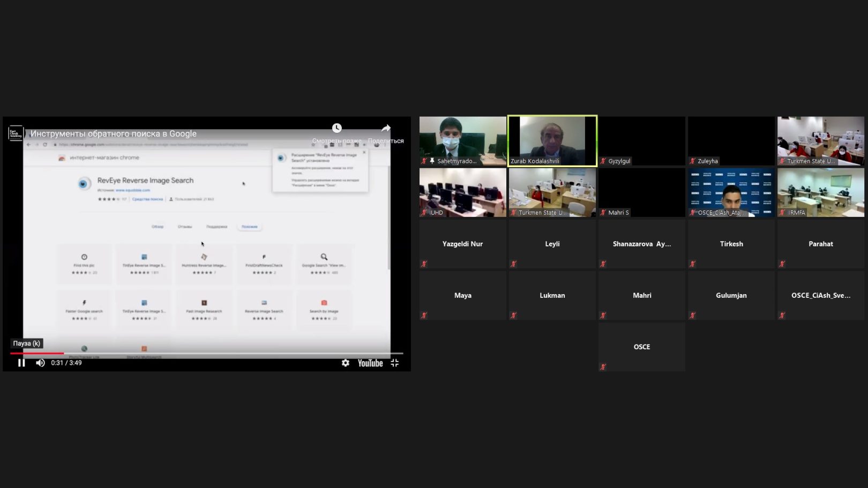
Task: Click the browser back arrow in video
Action: [29, 145]
